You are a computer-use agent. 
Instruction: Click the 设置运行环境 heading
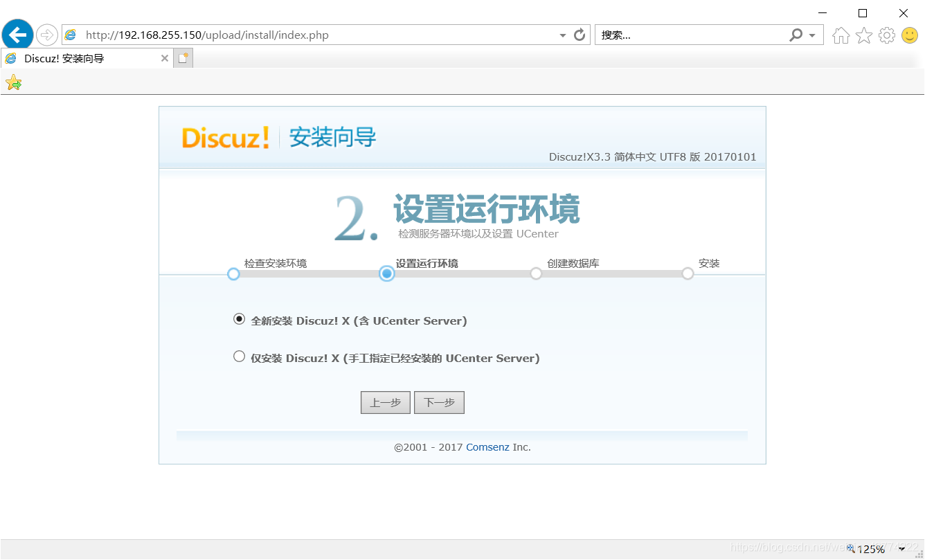coord(487,209)
